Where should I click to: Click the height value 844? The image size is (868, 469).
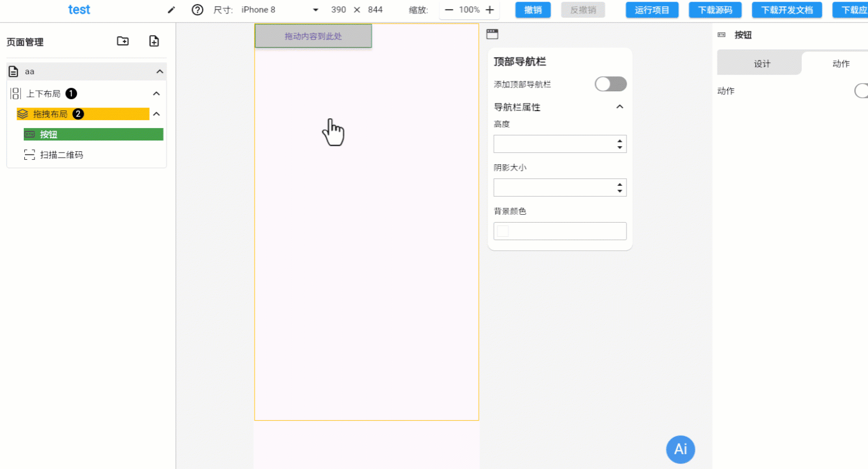(375, 10)
